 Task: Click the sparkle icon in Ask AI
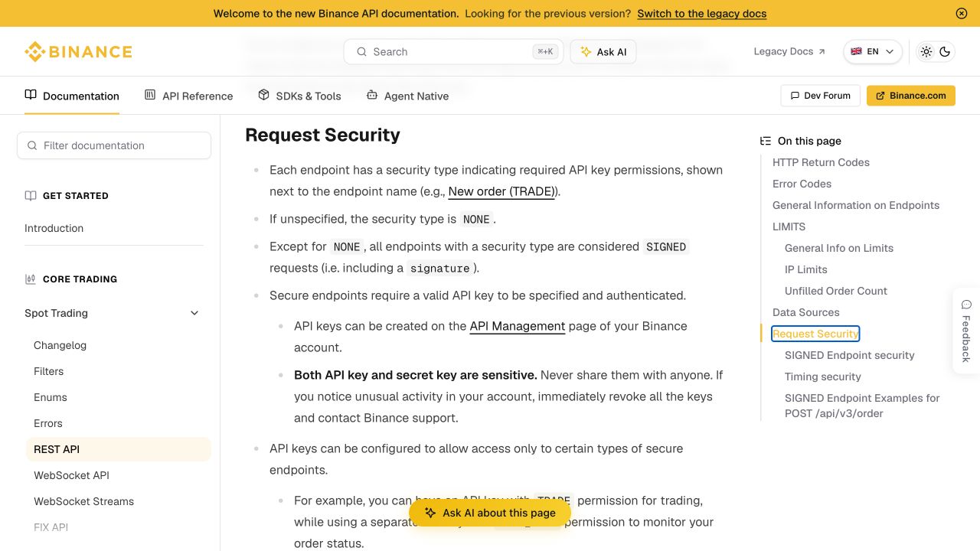click(x=586, y=52)
